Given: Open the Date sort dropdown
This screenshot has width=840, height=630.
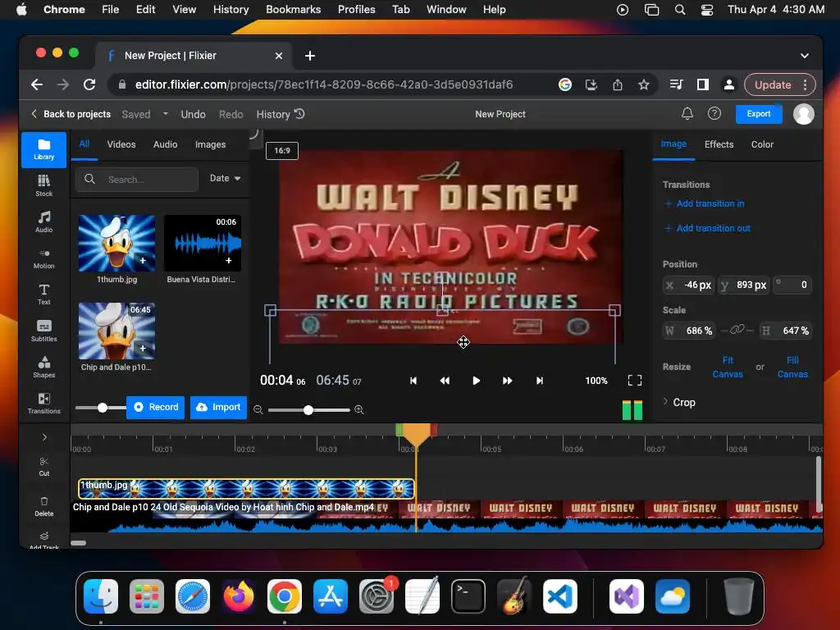Looking at the screenshot, I should click(225, 178).
